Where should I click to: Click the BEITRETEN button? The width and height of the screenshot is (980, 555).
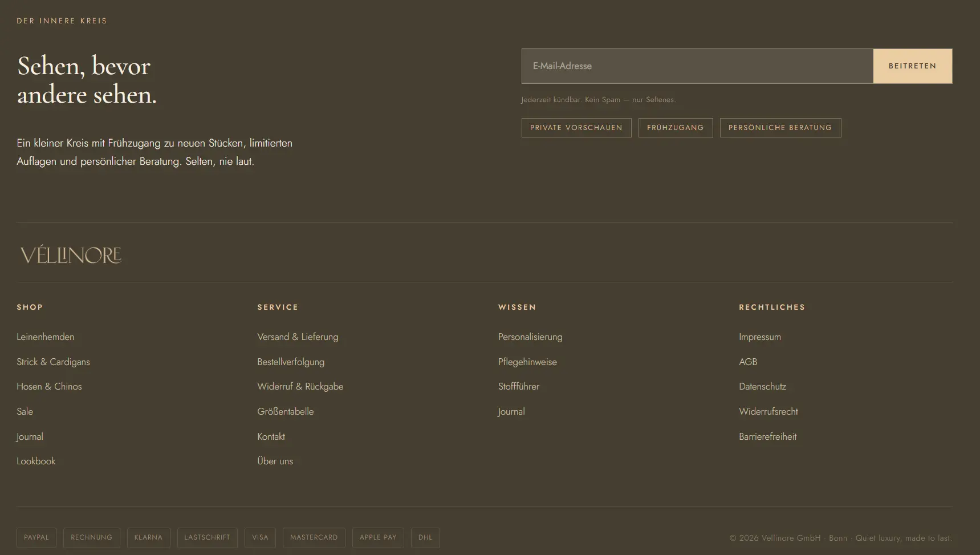tap(913, 66)
